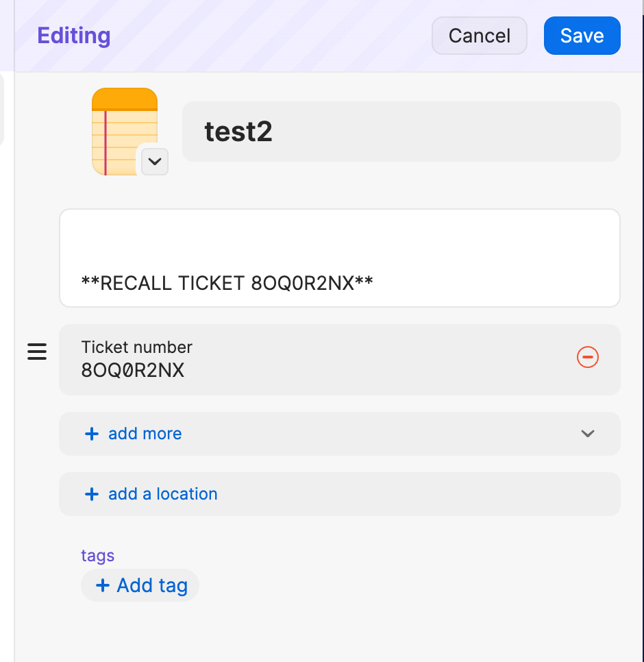Click the Add tag button label

152,585
